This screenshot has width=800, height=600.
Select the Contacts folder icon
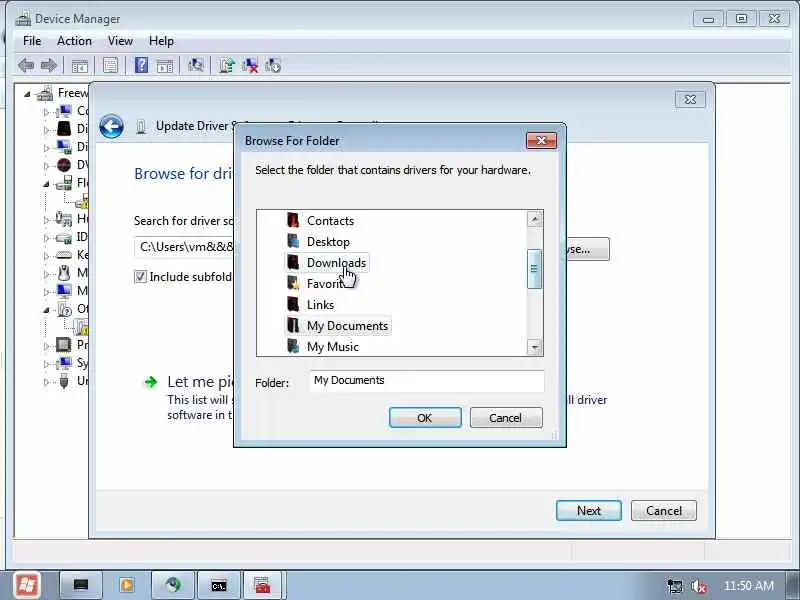(293, 220)
